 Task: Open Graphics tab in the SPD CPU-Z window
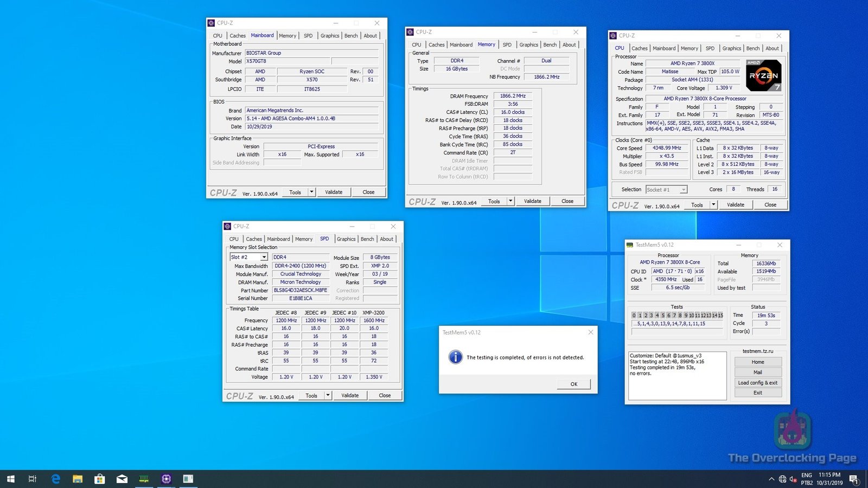pos(346,239)
